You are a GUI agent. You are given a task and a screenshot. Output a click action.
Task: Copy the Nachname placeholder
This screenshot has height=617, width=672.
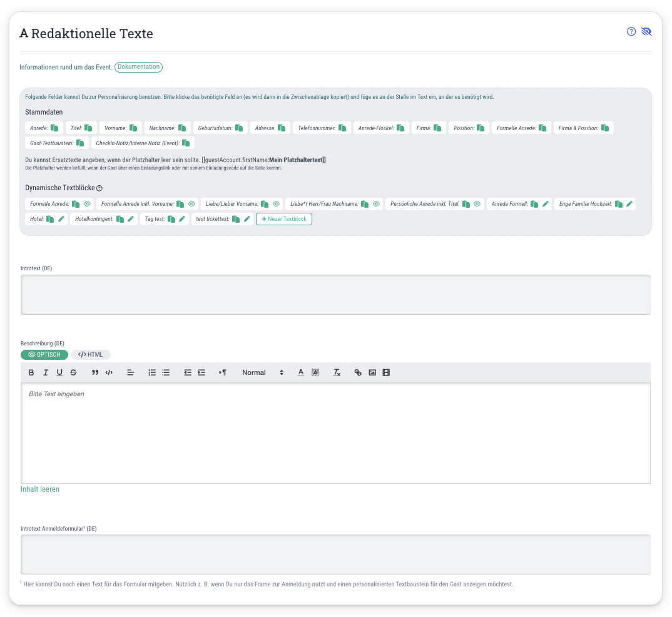tap(182, 128)
